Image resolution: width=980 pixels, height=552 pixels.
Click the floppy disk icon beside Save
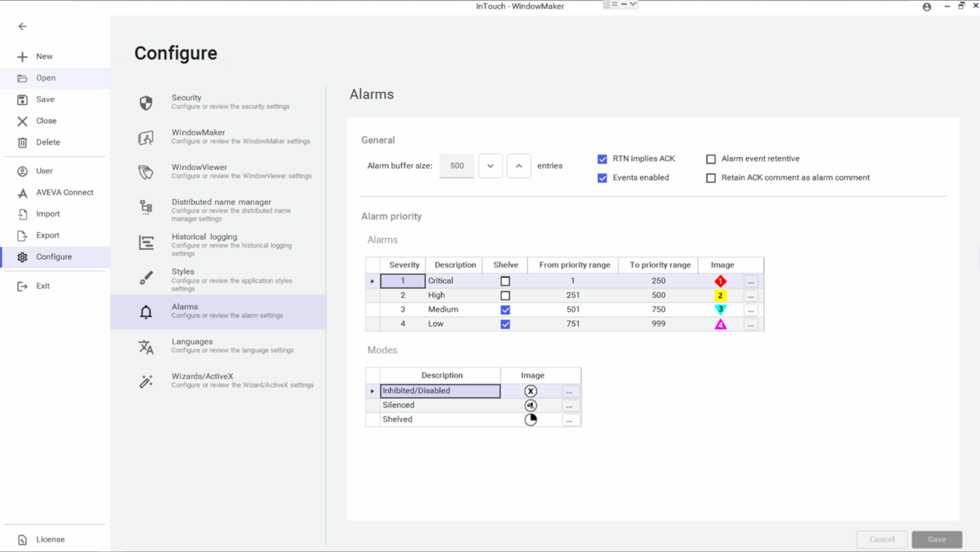click(x=23, y=100)
